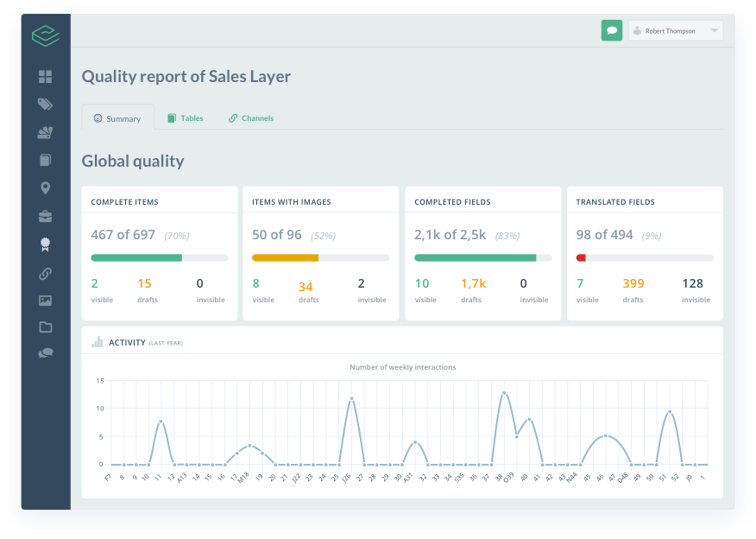Viewport: 756px width, 539px height.
Task: Switch to the Tables tab
Action: pos(186,118)
